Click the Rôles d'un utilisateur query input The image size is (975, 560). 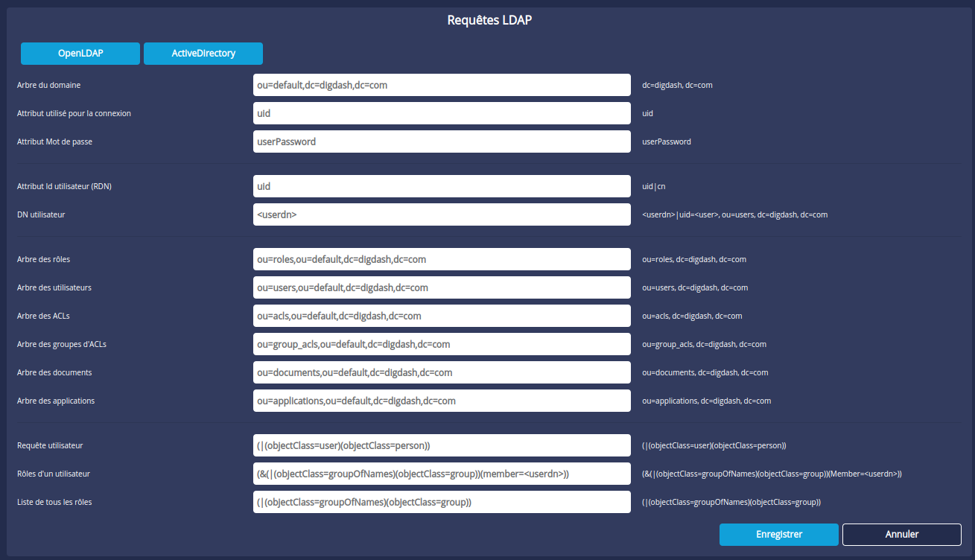coord(442,473)
